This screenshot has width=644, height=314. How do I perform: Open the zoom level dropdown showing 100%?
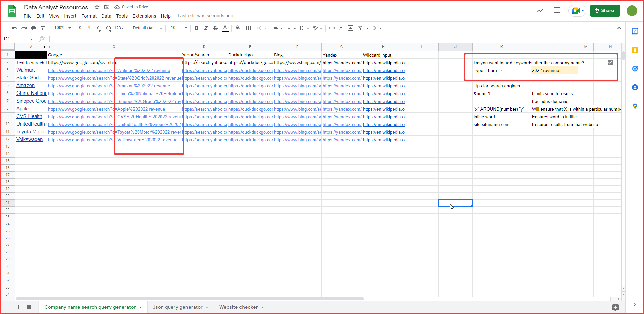[62, 28]
